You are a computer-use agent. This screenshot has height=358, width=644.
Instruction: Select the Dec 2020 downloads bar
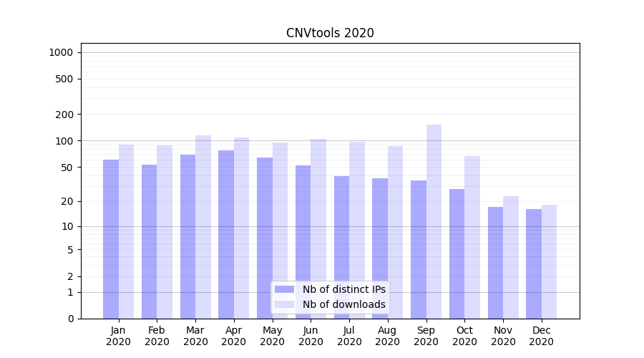pyautogui.click(x=549, y=262)
